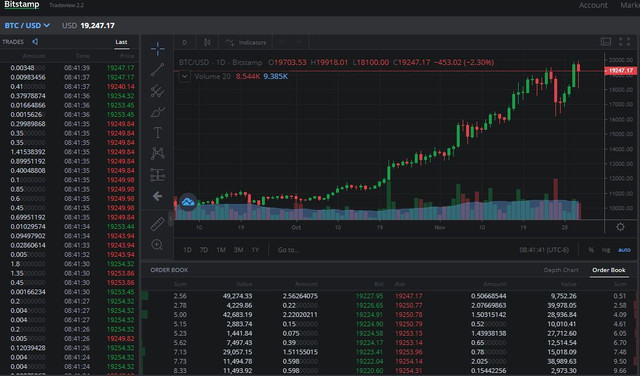
Task: Toggle the log scale option
Action: (606, 250)
